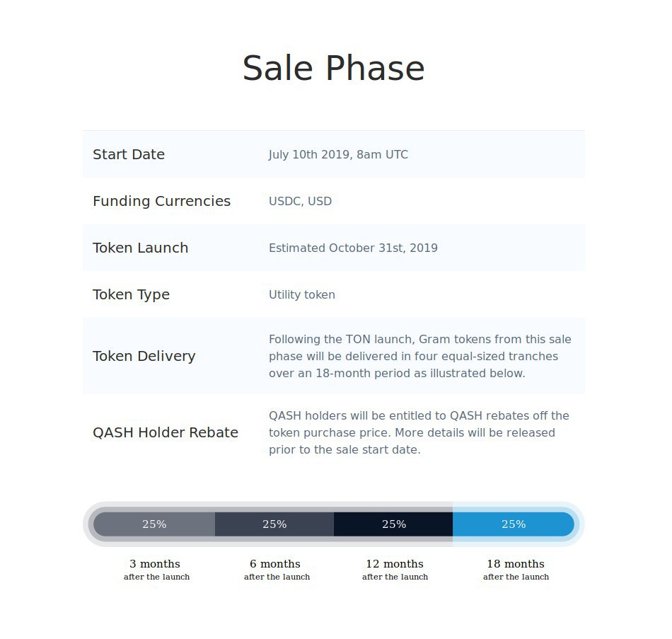The height and width of the screenshot is (639, 672).
Task: Click the gray first 25% tranche segment
Action: coord(154,524)
